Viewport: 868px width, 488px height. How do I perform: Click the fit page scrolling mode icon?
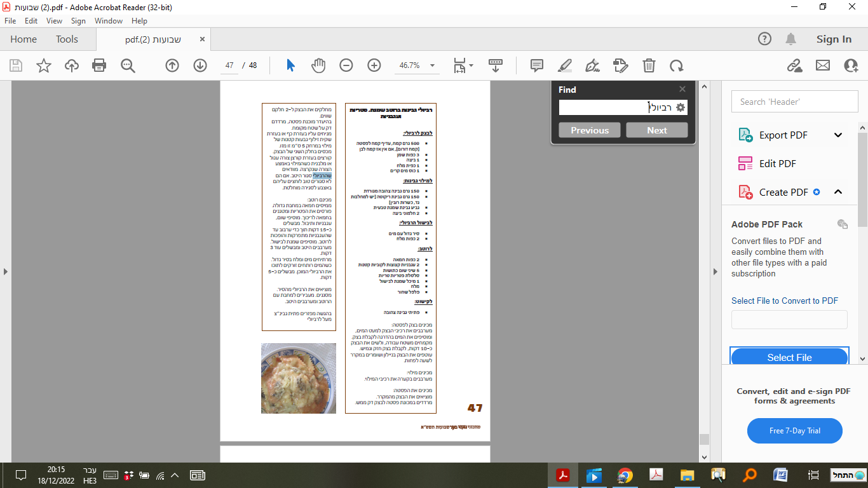(459, 65)
